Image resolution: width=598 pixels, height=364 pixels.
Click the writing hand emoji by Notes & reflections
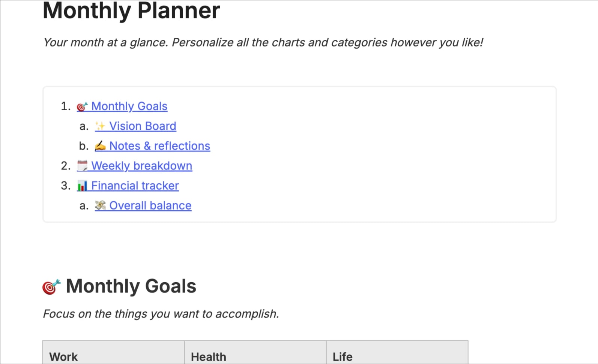tap(100, 146)
